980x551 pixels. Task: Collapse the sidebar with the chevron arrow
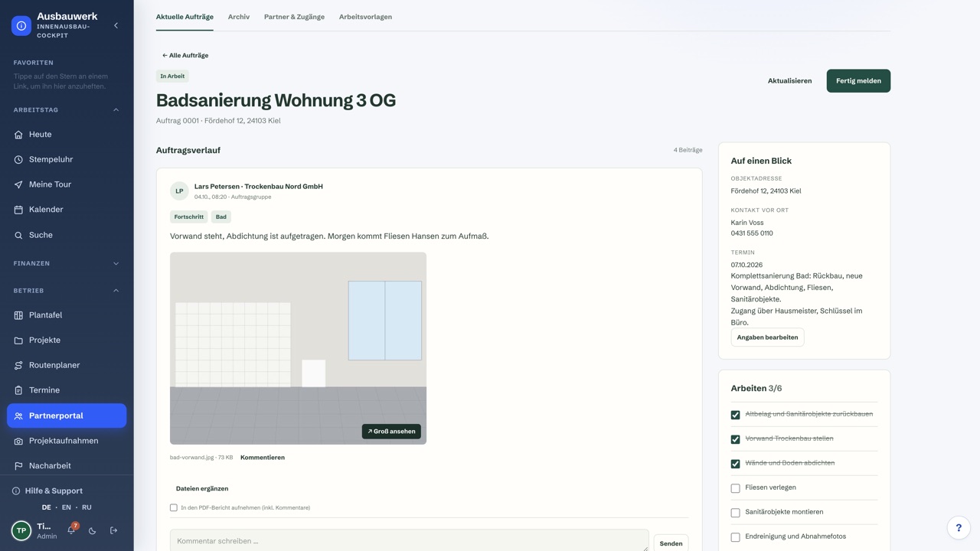coord(116,25)
